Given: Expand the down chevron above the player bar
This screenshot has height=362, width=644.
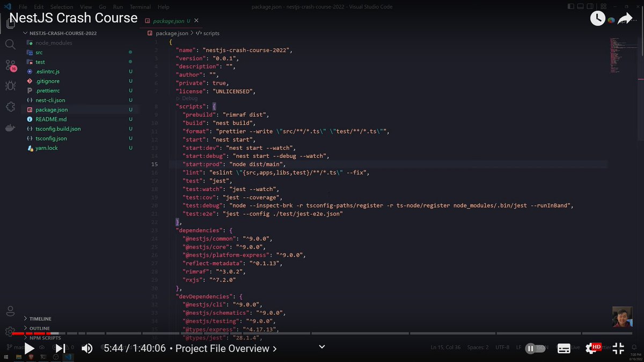Looking at the screenshot, I should [322, 346].
